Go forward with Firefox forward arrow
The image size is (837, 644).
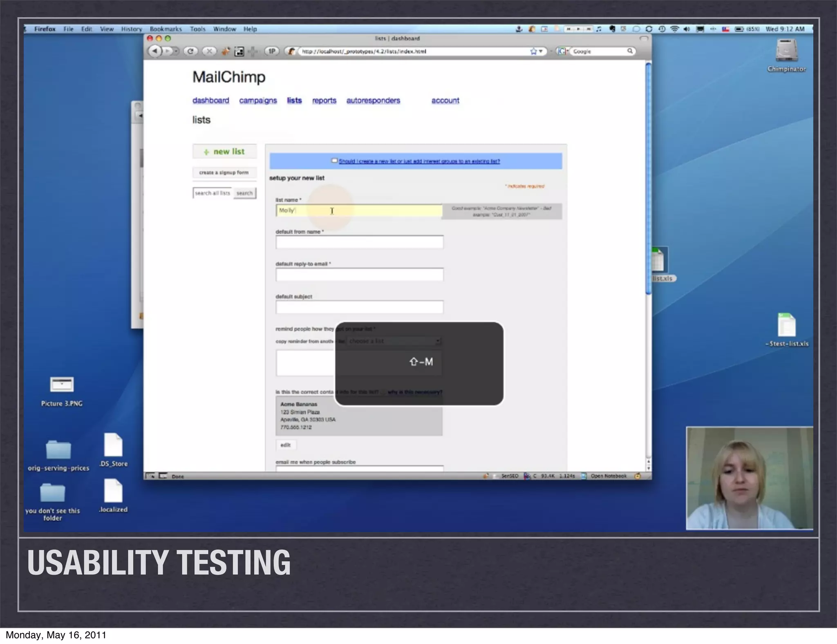(x=168, y=51)
